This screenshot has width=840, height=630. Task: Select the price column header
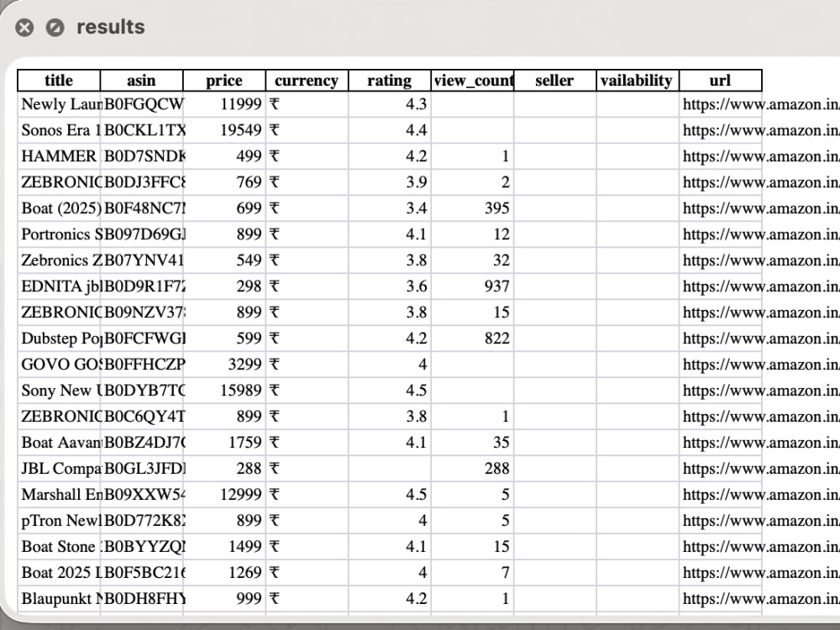click(224, 81)
